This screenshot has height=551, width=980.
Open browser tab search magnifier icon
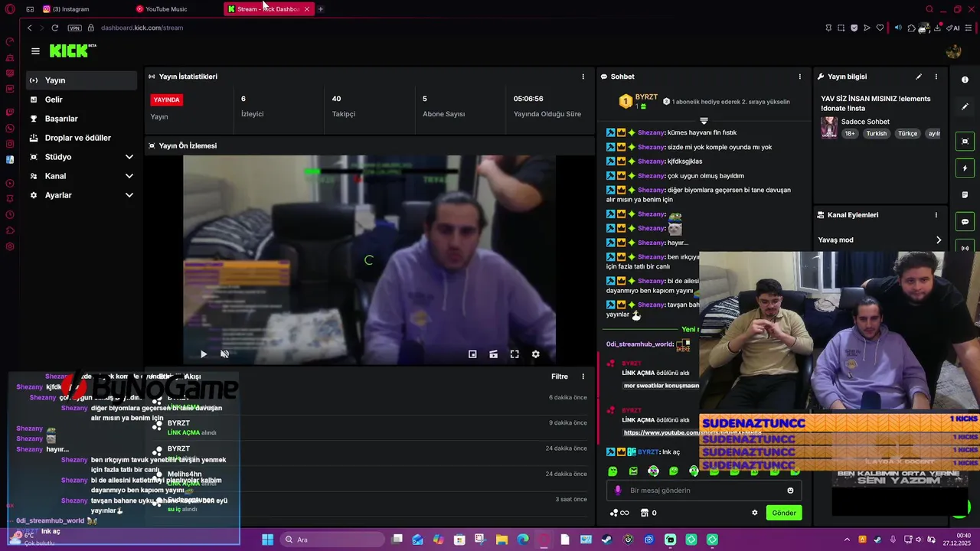(x=929, y=9)
